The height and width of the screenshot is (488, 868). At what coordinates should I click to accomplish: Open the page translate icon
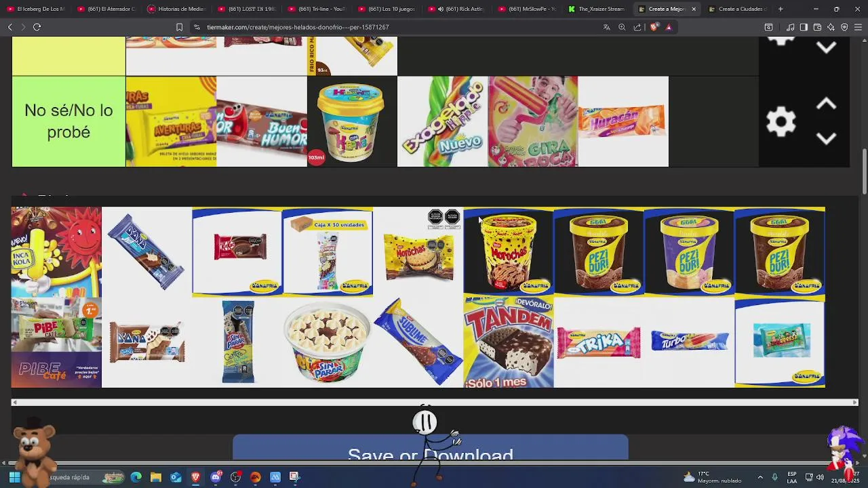pos(606,27)
